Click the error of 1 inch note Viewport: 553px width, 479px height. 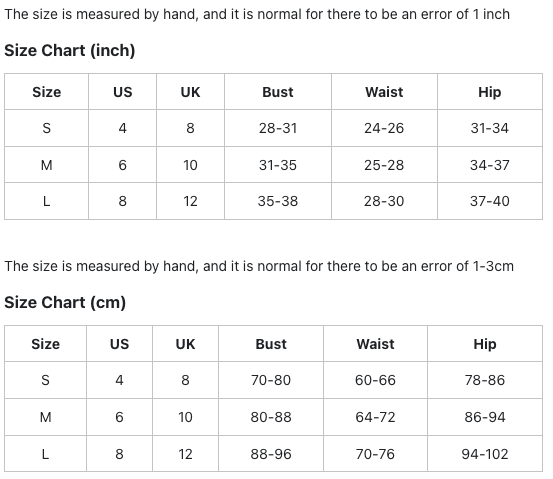(257, 14)
